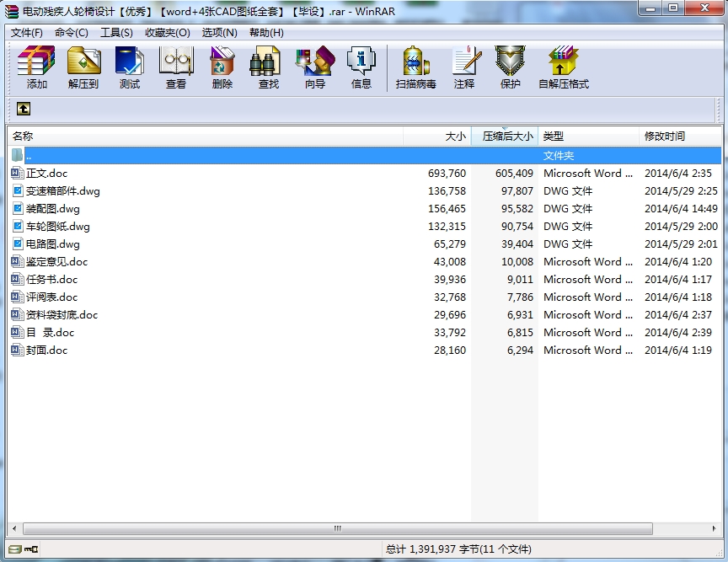This screenshot has width=728, height=562.
Task: Sort by Modified (修改时间) column header
Action: pos(680,136)
